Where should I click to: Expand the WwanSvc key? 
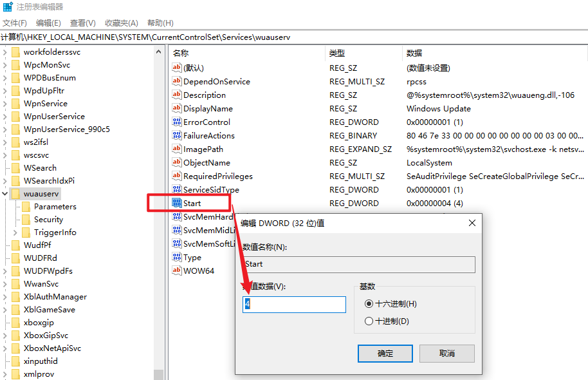(x=5, y=284)
